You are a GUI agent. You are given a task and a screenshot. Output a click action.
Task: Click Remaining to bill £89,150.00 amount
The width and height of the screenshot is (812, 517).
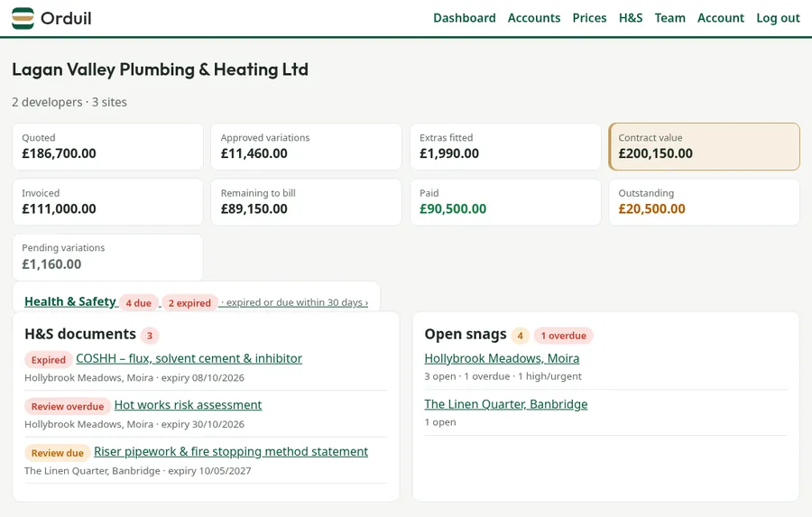point(254,209)
